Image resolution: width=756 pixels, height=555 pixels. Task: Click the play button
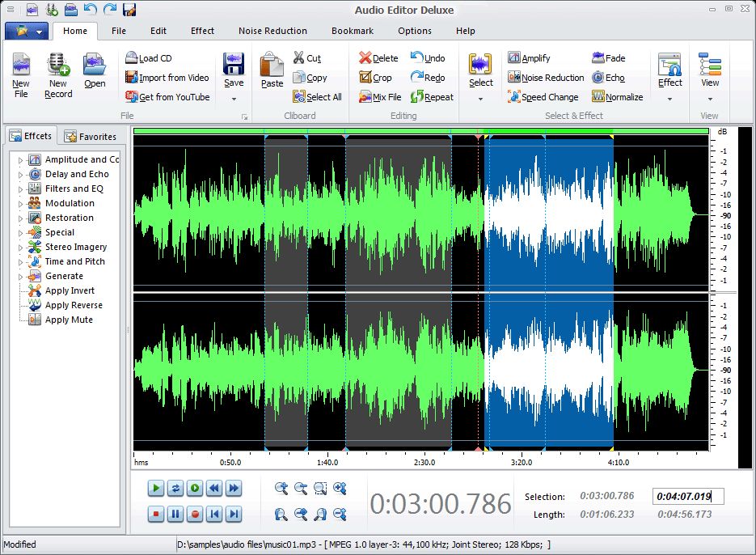click(x=156, y=488)
